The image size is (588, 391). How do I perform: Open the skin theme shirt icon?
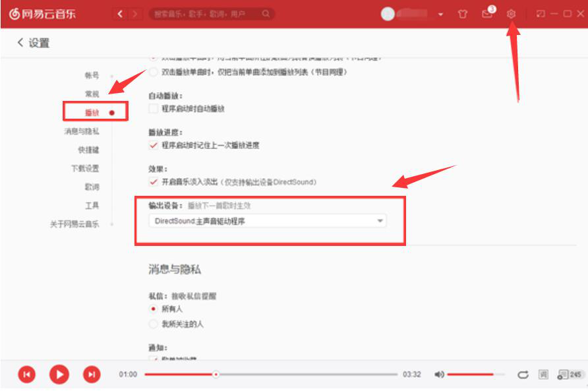click(x=463, y=14)
